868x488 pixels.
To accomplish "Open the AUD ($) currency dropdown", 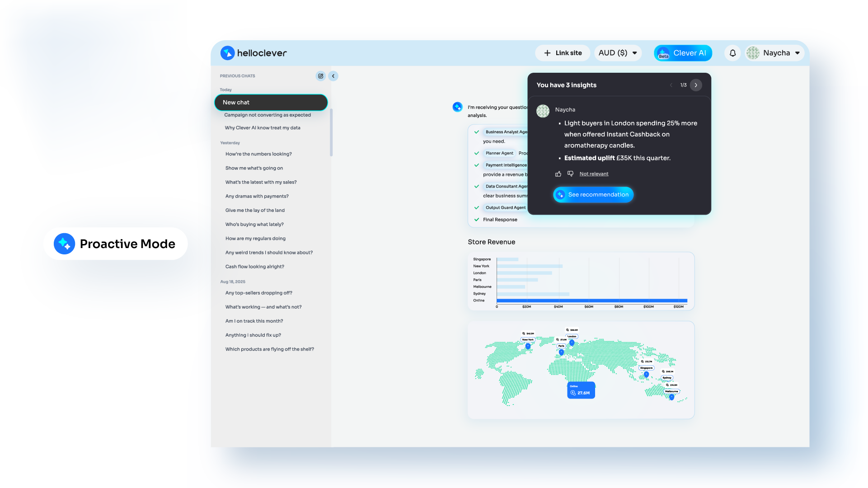I will (x=617, y=53).
